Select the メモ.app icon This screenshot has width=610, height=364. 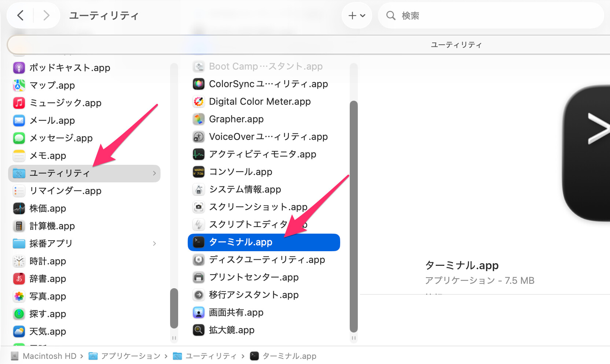19,156
